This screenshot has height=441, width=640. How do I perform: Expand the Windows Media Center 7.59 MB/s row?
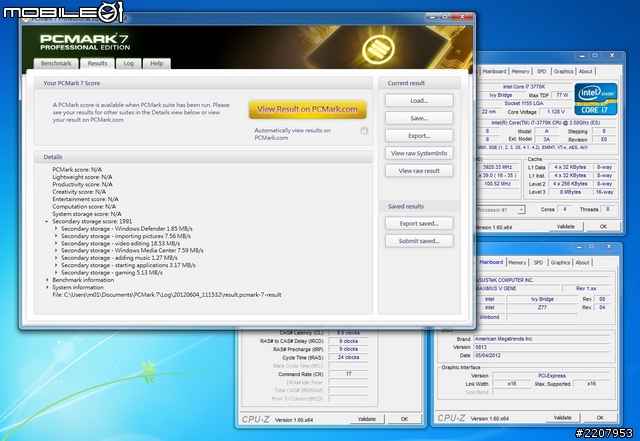click(56, 250)
